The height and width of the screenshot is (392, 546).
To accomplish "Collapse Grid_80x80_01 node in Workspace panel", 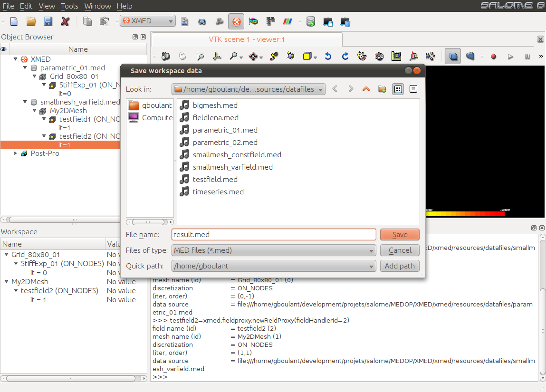I will [6, 255].
